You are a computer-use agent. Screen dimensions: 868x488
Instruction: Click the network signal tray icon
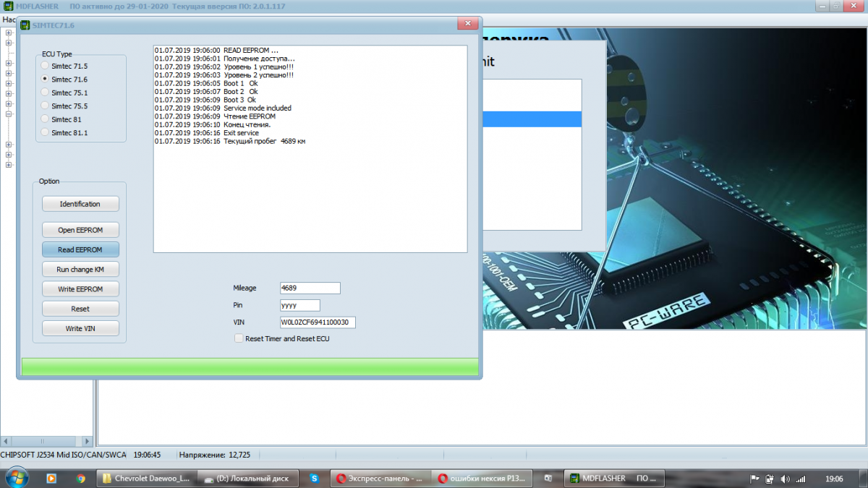coord(801,479)
